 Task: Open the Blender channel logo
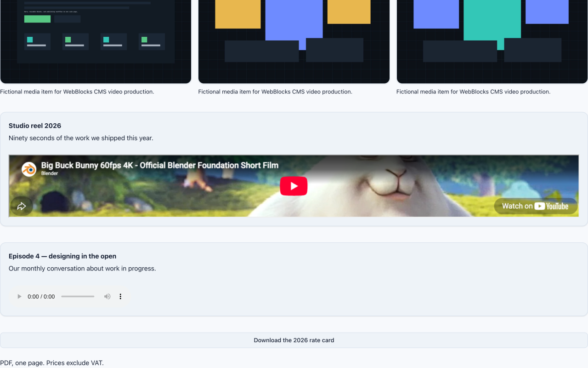click(x=29, y=169)
